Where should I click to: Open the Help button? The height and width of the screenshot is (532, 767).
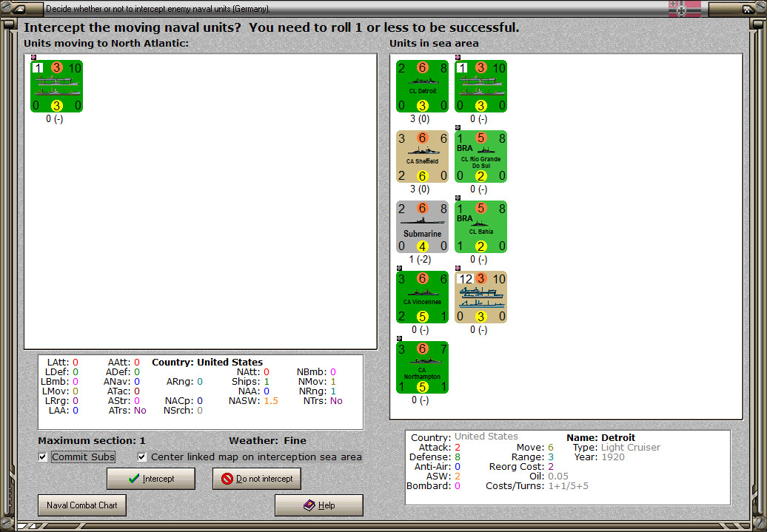click(319, 505)
